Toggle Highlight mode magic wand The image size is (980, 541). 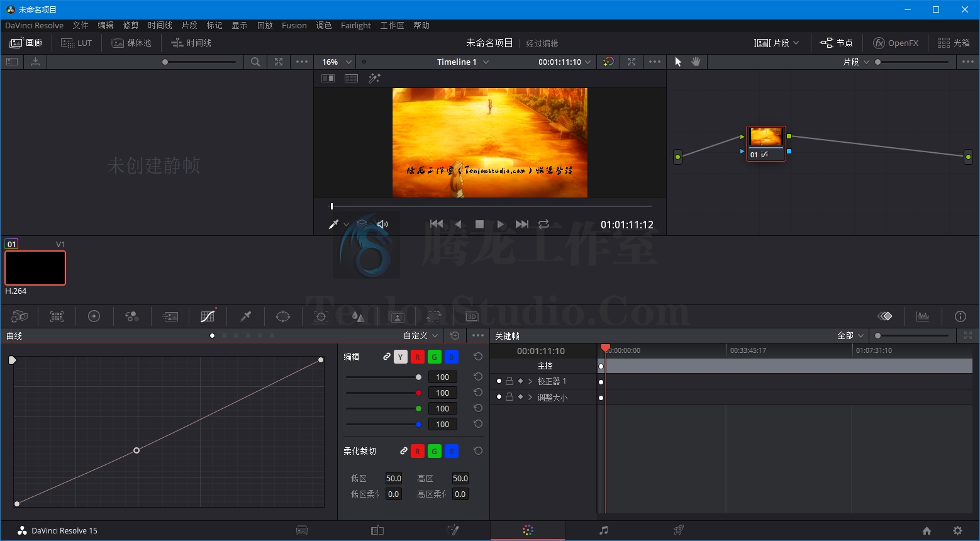(375, 78)
